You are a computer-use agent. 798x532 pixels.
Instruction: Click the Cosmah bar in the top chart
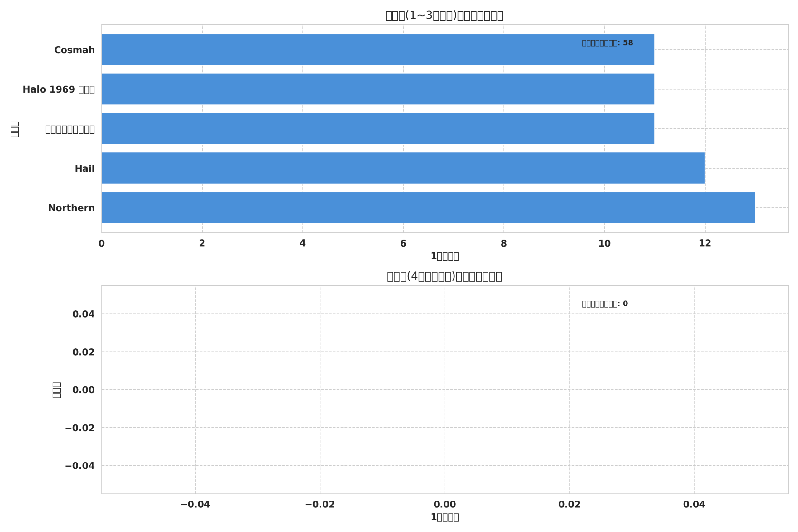378,50
